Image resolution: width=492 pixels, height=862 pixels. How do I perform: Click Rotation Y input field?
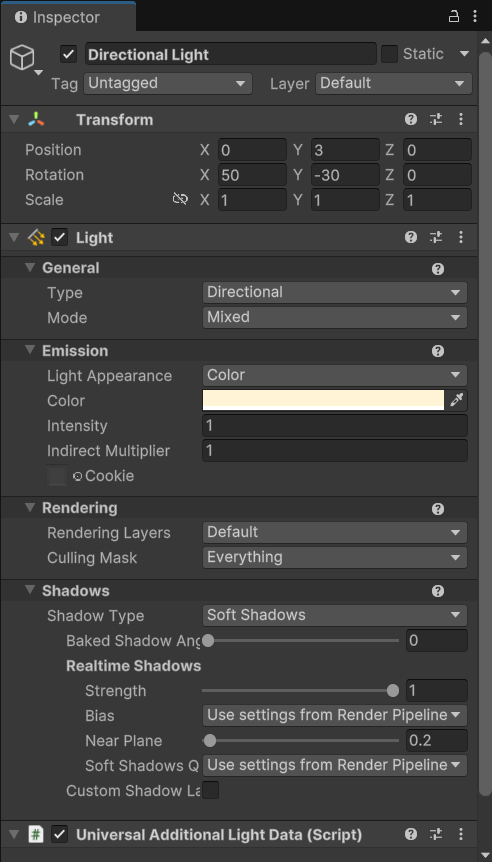pyautogui.click(x=345, y=175)
